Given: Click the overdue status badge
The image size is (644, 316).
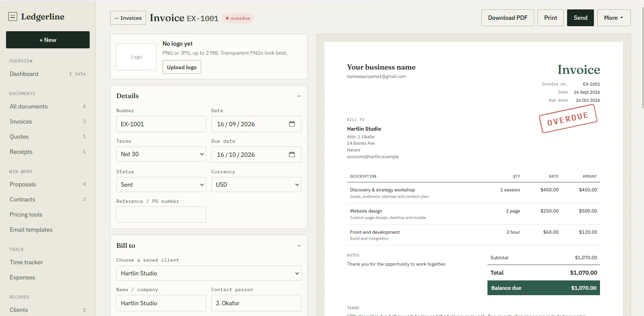Looking at the screenshot, I should pyautogui.click(x=238, y=18).
